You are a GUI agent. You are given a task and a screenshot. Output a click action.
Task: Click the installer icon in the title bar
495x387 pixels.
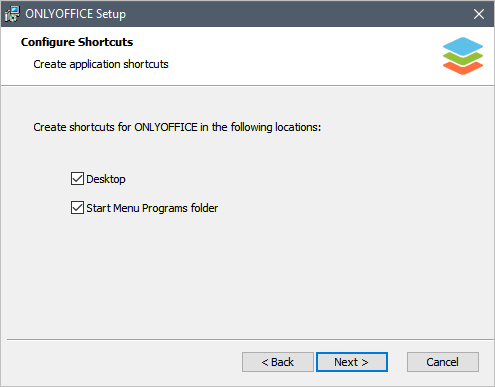point(12,14)
